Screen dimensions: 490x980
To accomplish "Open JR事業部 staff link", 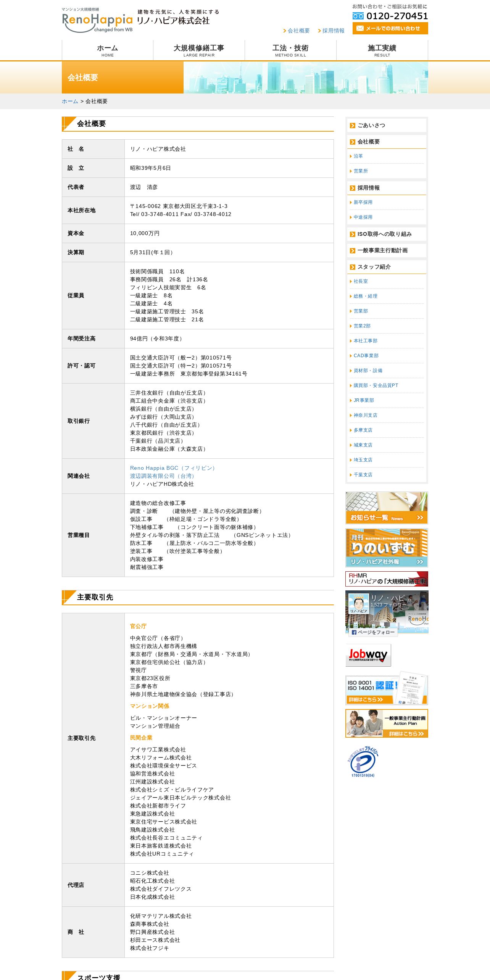I will pyautogui.click(x=363, y=400).
